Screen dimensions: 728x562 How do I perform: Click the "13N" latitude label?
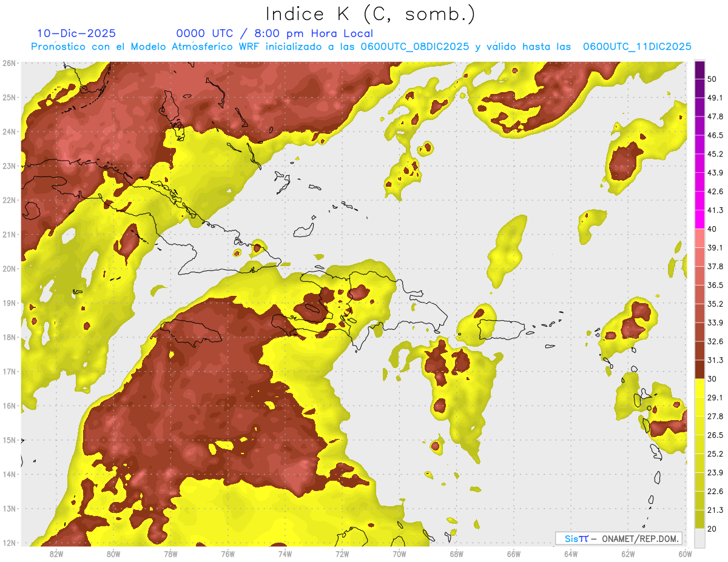(9, 509)
